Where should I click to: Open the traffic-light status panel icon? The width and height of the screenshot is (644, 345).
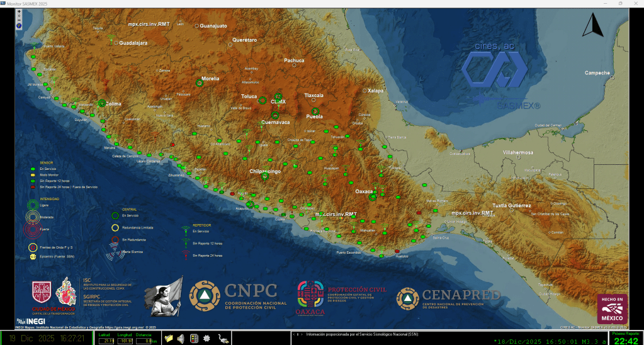(195, 339)
